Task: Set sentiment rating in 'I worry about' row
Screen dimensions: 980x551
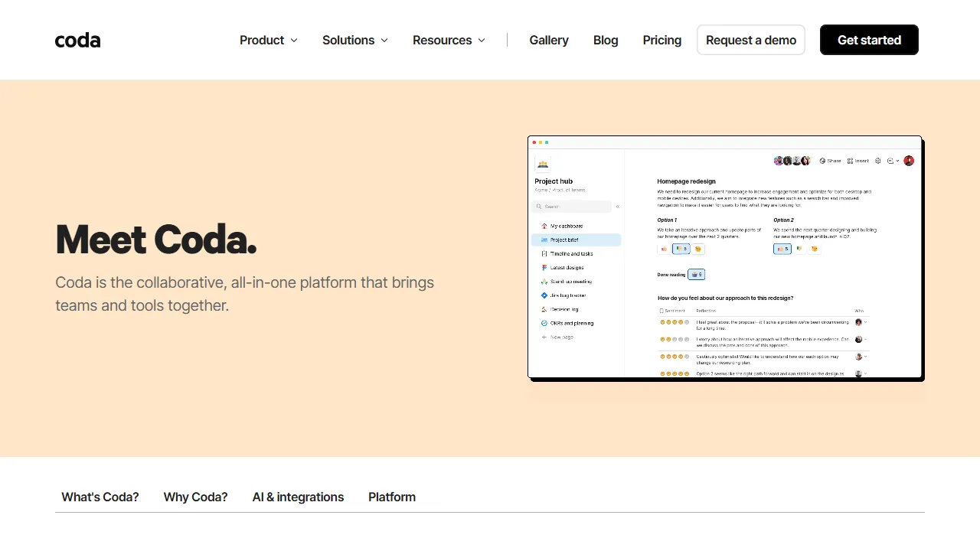Action: (x=675, y=339)
